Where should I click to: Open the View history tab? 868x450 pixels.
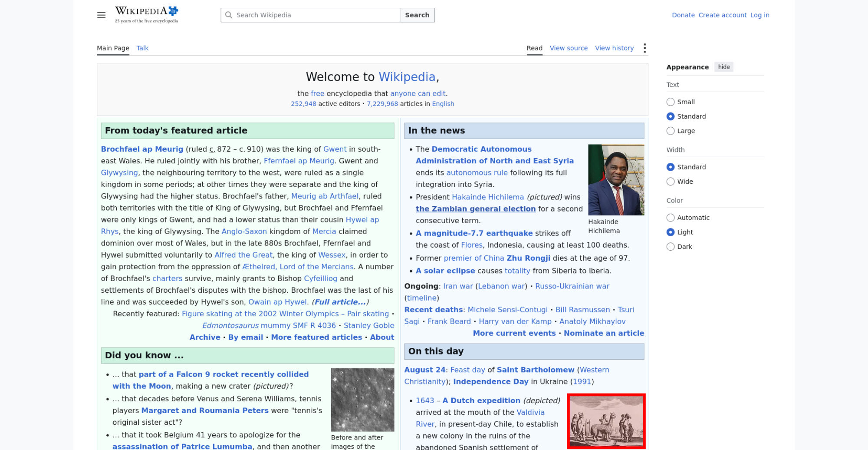coord(614,48)
